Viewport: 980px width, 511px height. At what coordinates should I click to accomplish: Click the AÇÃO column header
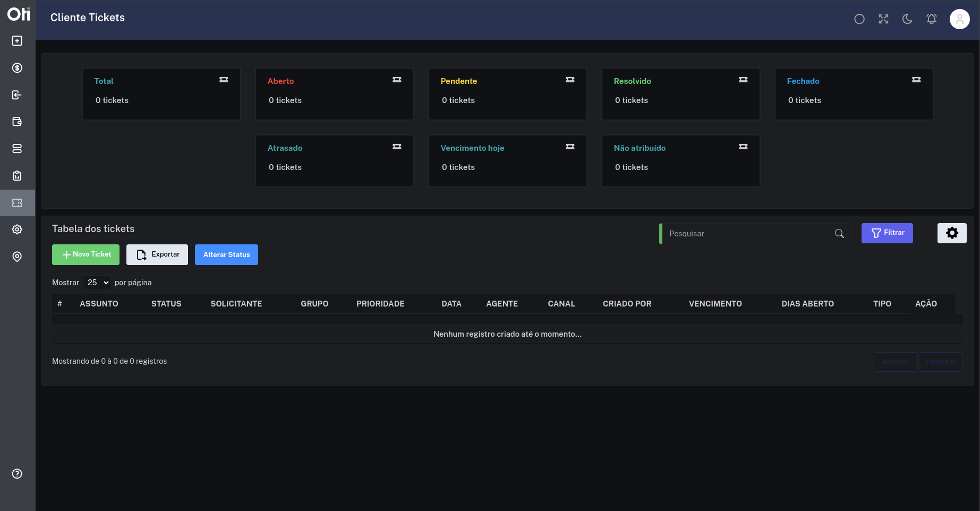(926, 304)
